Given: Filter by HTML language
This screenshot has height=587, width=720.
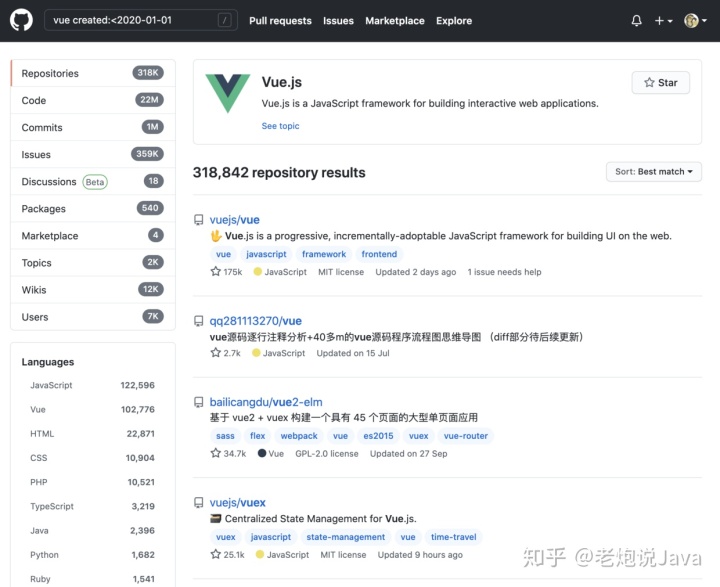Looking at the screenshot, I should (x=92, y=434).
